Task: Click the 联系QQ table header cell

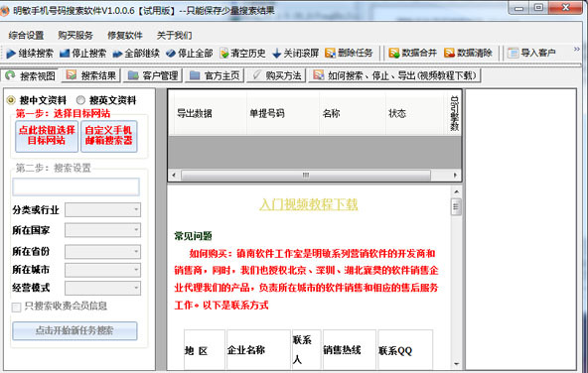Action: tap(405, 351)
